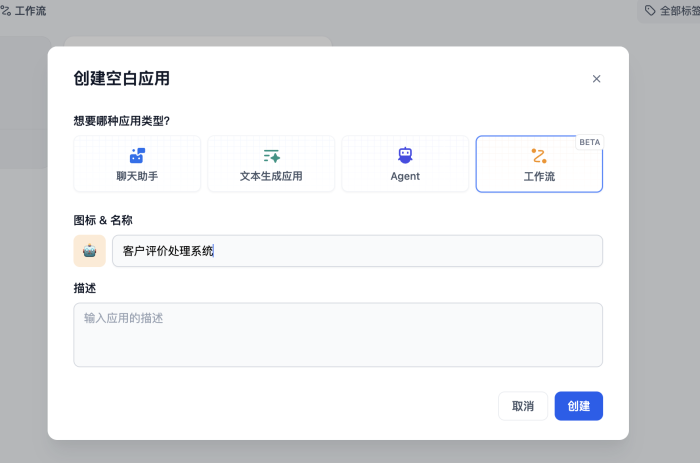Image resolution: width=700 pixels, height=463 pixels.
Task: Focus the 输入应用的描述 text area
Action: (338, 335)
